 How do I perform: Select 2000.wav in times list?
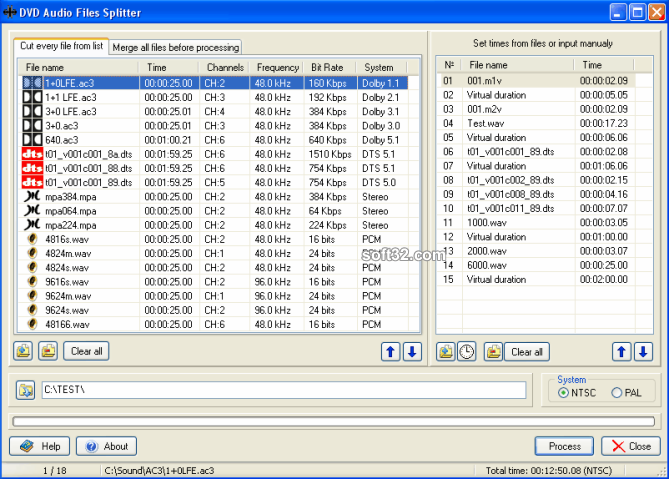click(x=487, y=251)
